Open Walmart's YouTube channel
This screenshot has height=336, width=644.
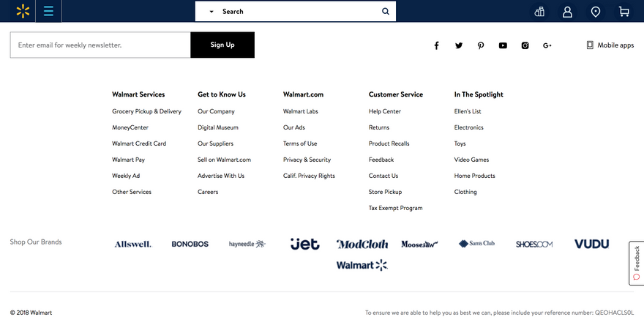[x=503, y=45]
